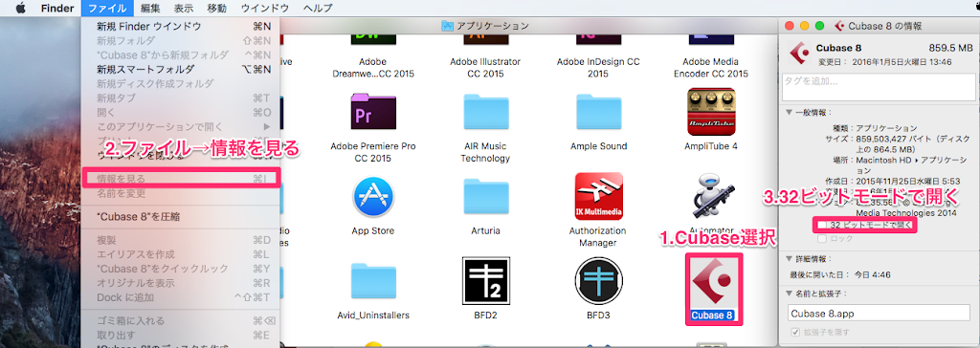Click the アプリケーション folder icon in Finder title bar
Viewport: 980px width, 348px height.
pos(447,26)
